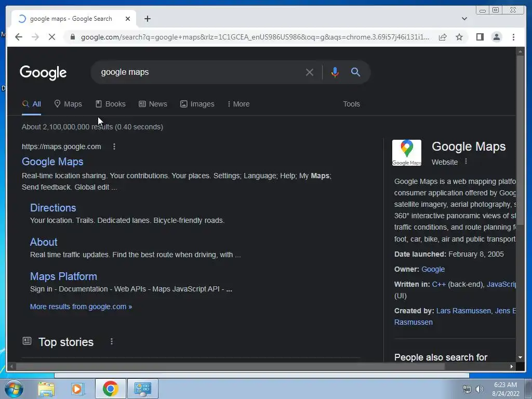The image size is (532, 399).
Task: Open the taskbar clock showing 6:23 AM
Action: (506, 389)
